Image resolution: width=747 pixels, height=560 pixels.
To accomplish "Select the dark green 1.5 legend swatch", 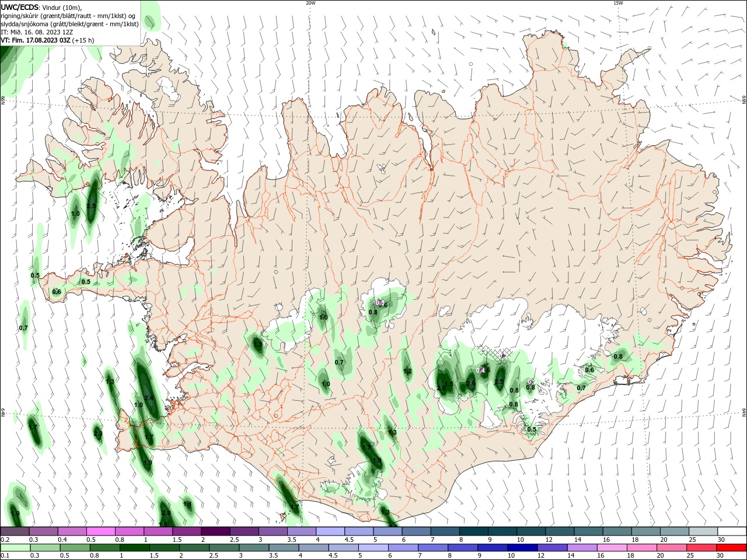I will click(x=164, y=548).
